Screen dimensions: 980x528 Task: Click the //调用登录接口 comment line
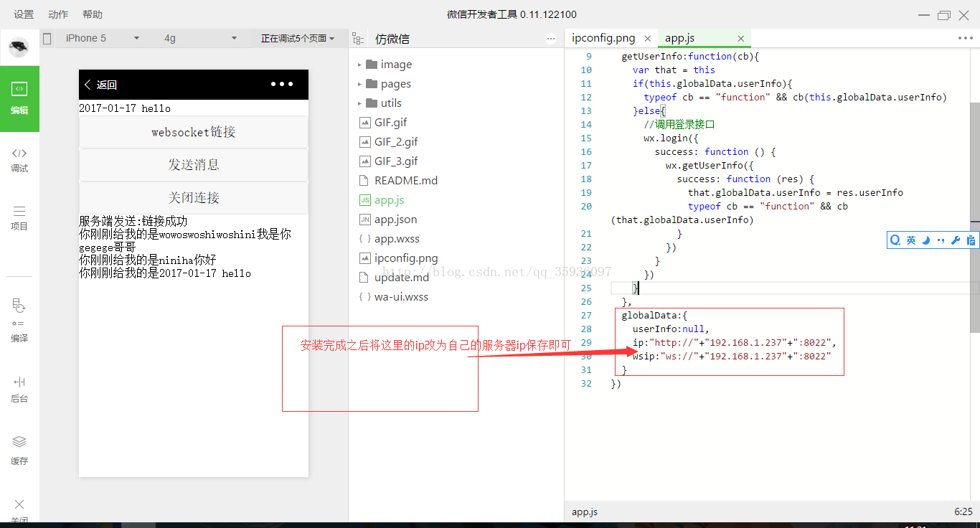click(679, 124)
